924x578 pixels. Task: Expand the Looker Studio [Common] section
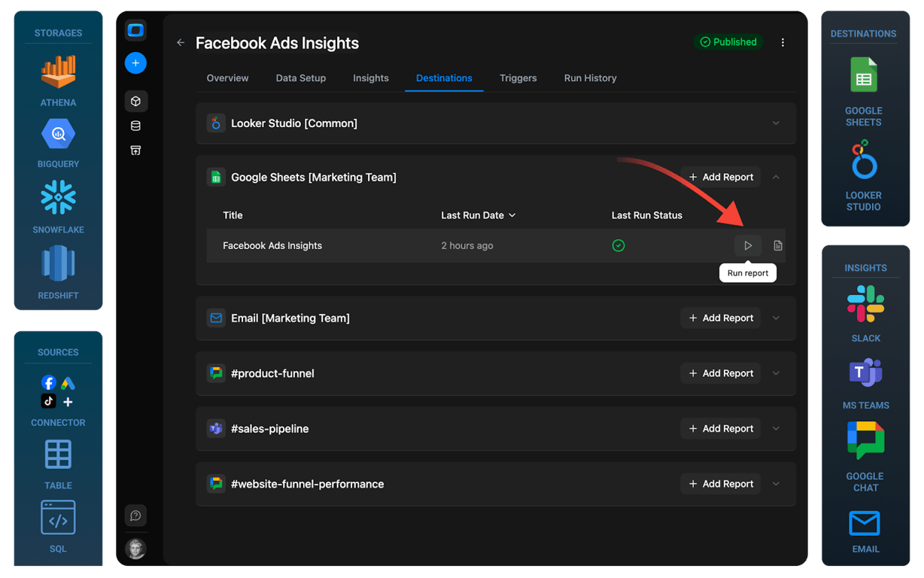tap(776, 123)
